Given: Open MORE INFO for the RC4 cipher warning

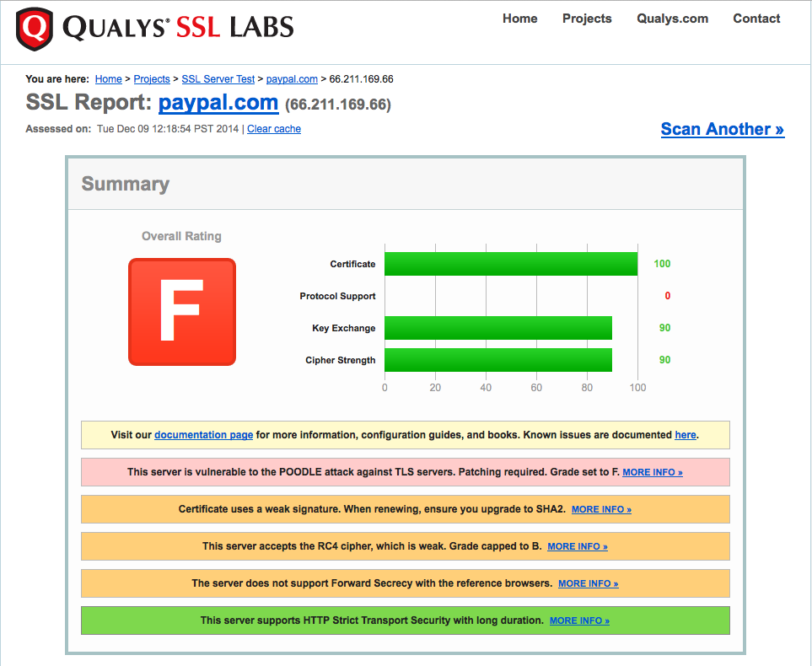Looking at the screenshot, I should pyautogui.click(x=578, y=546).
